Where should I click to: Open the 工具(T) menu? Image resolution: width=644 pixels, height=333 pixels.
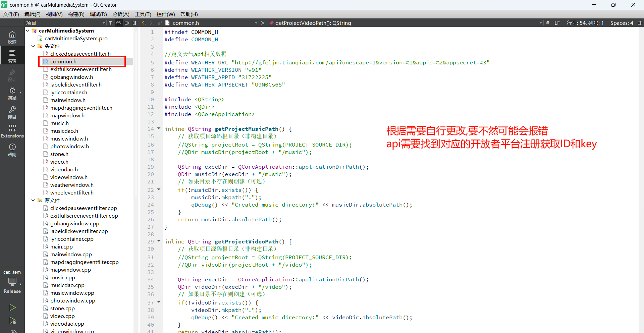click(143, 14)
